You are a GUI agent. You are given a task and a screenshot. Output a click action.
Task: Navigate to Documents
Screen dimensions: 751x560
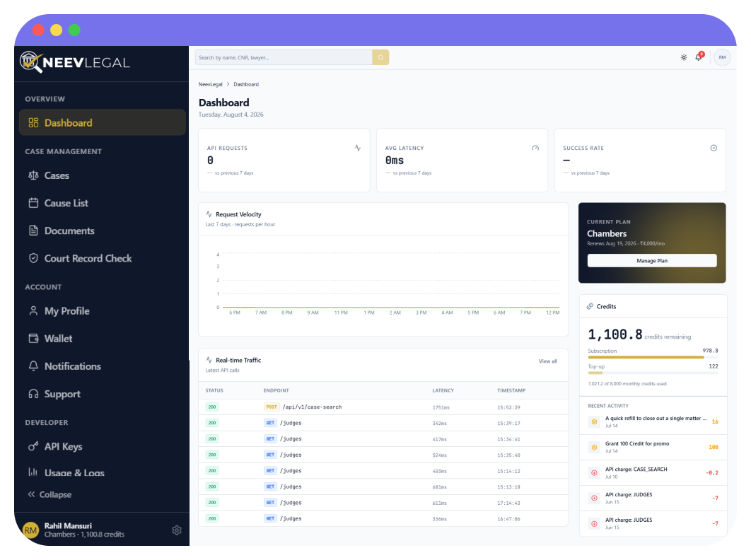coord(102,231)
